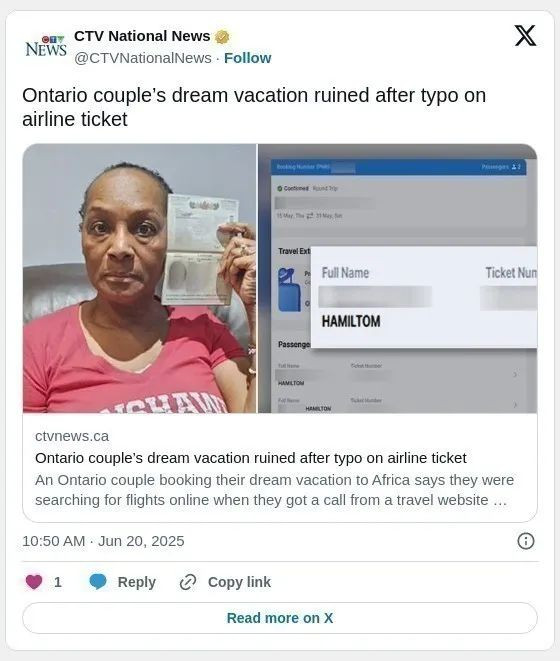Click the blue reply bubble icon
560x661 pixels.
(x=98, y=582)
